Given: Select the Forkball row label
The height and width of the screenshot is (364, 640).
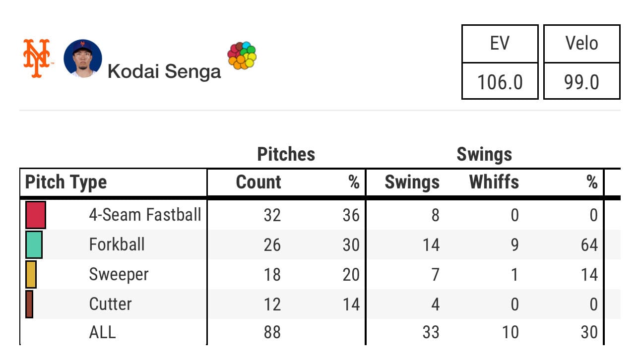Looking at the screenshot, I should pyautogui.click(x=117, y=244).
